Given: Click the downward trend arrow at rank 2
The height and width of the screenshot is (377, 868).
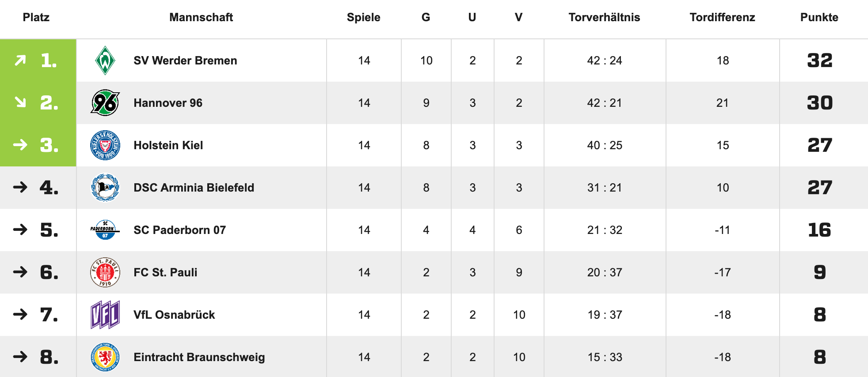Looking at the screenshot, I should pyautogui.click(x=20, y=103).
